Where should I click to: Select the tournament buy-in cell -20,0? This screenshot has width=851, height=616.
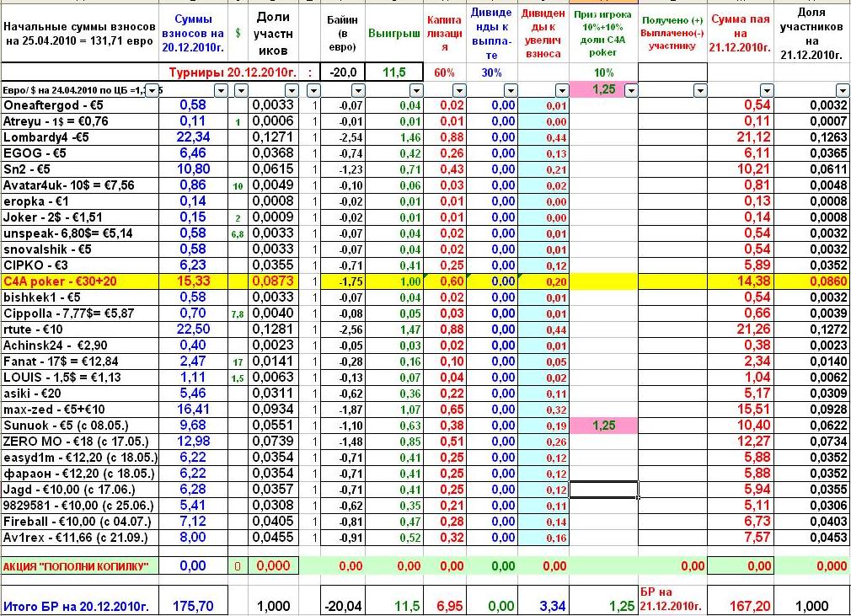(343, 72)
